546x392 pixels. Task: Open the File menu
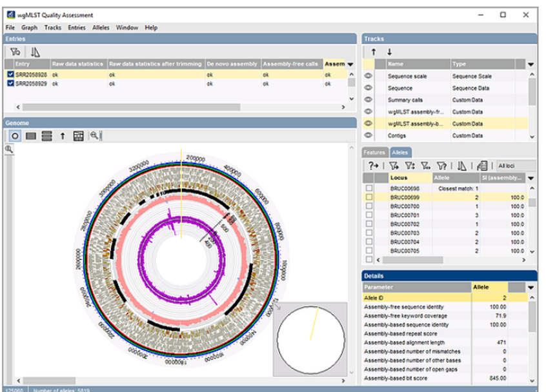(x=10, y=28)
